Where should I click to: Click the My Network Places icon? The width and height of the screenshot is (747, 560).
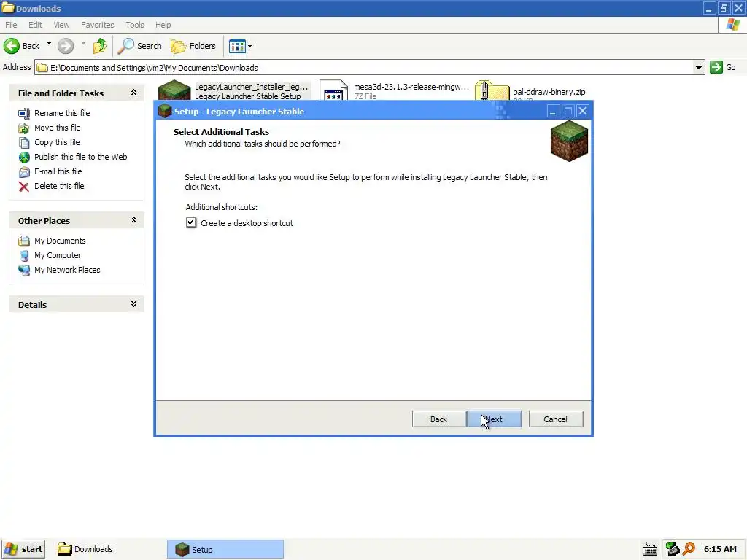[24, 271]
